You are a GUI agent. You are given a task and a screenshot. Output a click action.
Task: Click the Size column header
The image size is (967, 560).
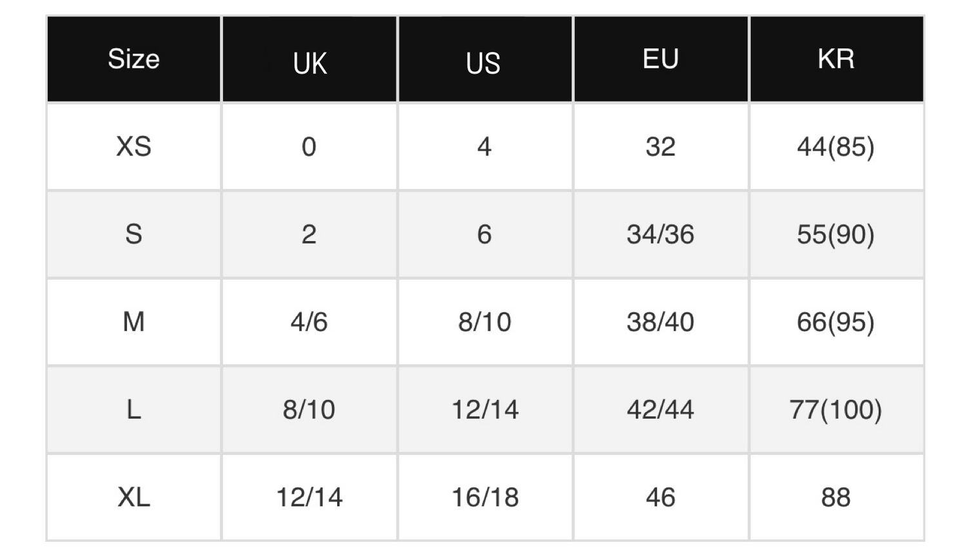pyautogui.click(x=133, y=59)
